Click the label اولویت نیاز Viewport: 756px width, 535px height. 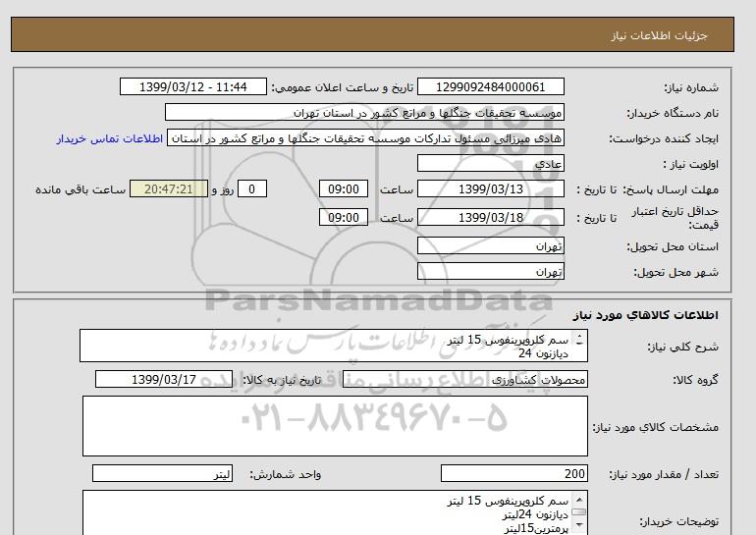(690, 164)
